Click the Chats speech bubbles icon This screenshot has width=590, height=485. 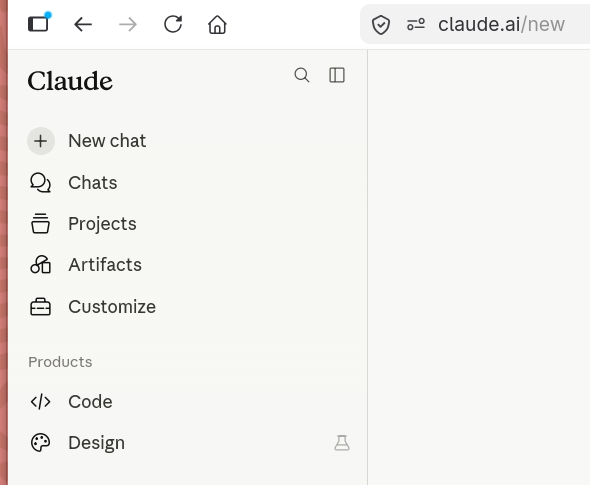pyautogui.click(x=40, y=182)
